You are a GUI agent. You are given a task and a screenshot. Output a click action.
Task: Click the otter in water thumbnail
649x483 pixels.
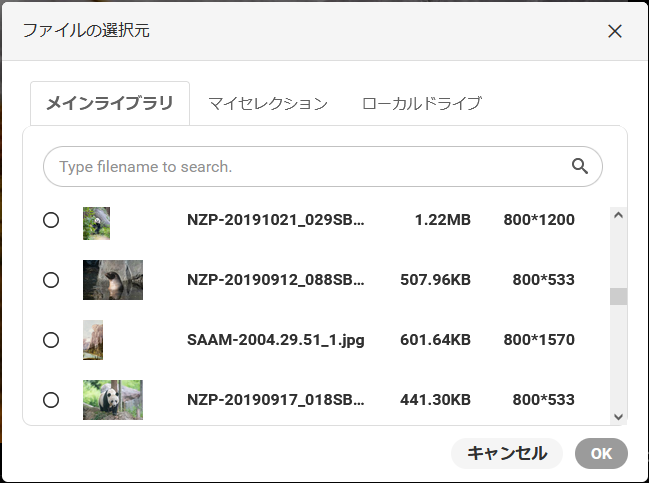[x=112, y=280]
